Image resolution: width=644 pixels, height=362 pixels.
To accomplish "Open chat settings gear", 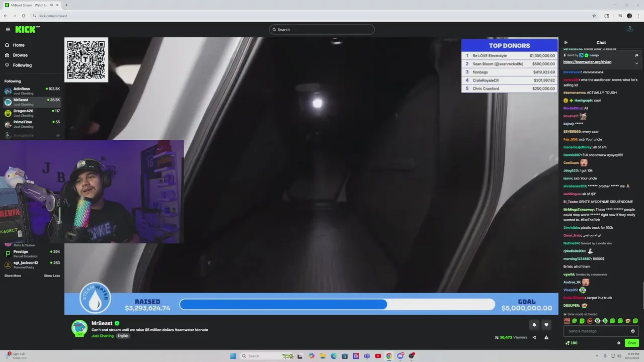I will click(619, 343).
